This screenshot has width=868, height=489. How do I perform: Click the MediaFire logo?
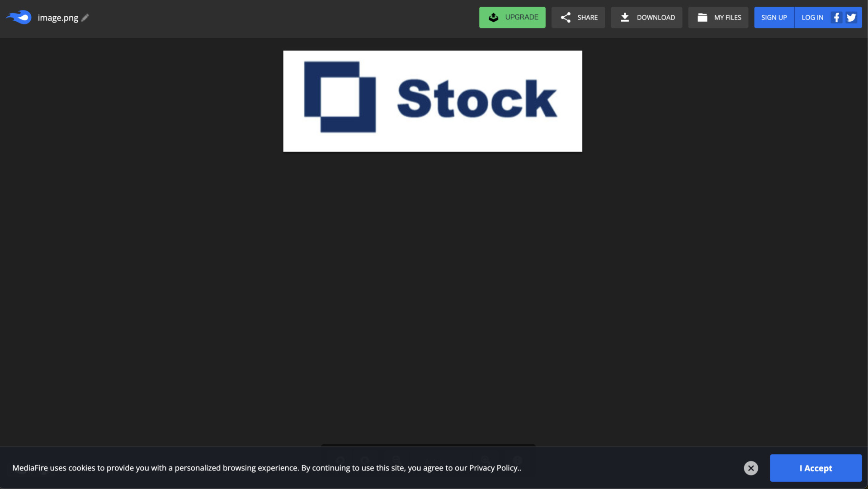click(x=18, y=17)
